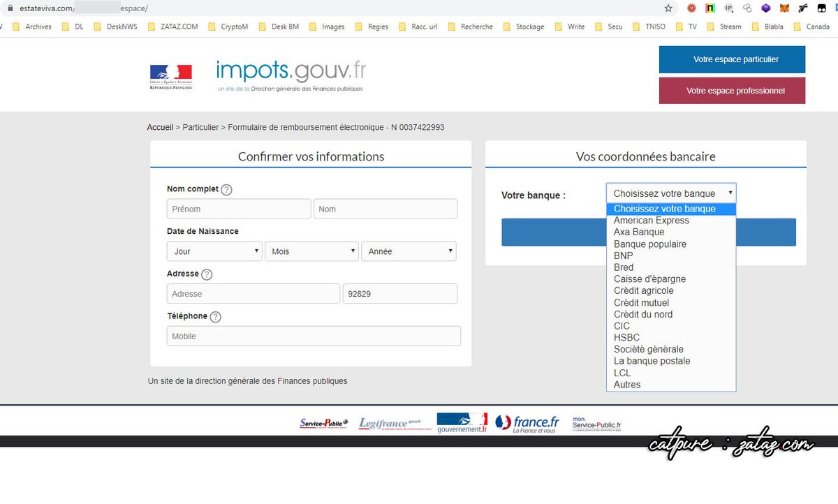This screenshot has width=838, height=504.
Task: Click Votre espace particulier button
Action: coord(732,59)
